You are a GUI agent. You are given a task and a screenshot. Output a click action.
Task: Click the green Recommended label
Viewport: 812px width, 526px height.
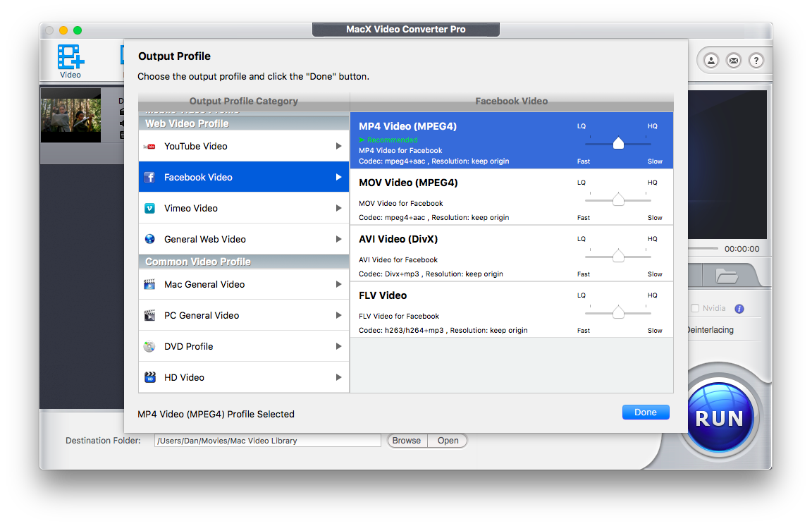point(388,140)
